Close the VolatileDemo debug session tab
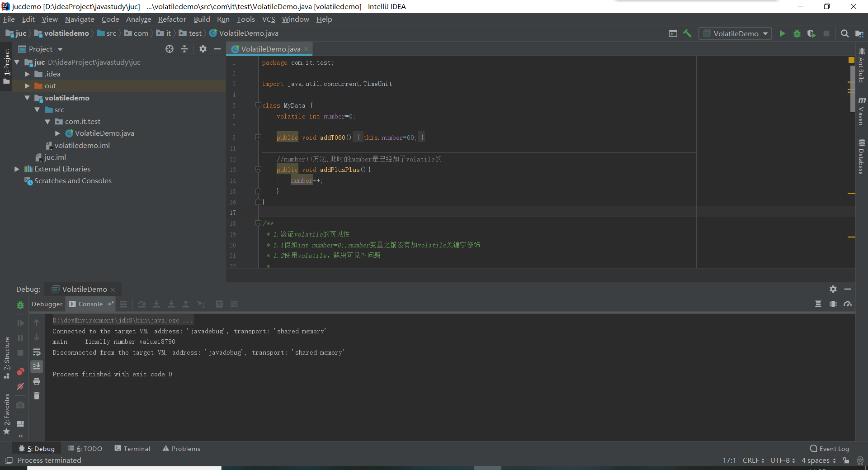Screen dimensions: 868x470 click(x=113, y=290)
